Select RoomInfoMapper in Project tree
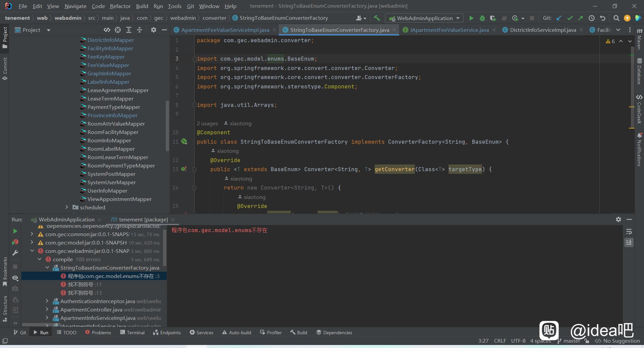644x348 pixels. click(x=109, y=140)
